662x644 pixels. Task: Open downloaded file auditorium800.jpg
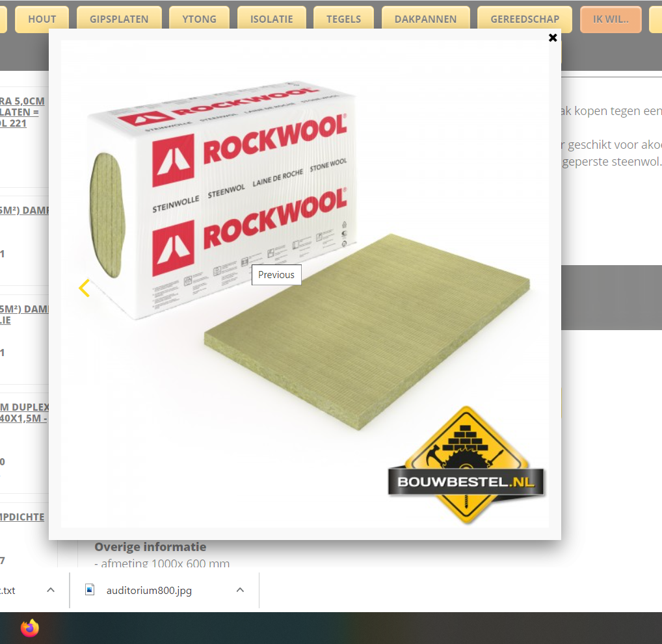149,591
